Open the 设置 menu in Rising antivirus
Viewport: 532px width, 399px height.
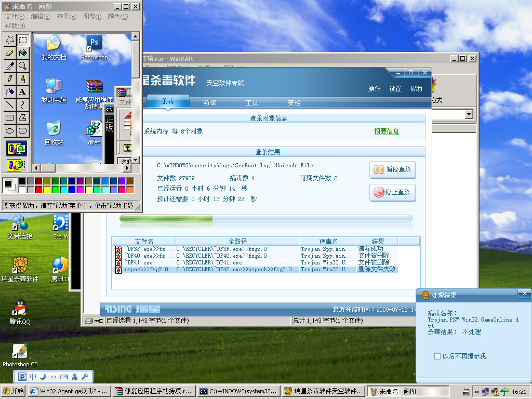tap(395, 88)
